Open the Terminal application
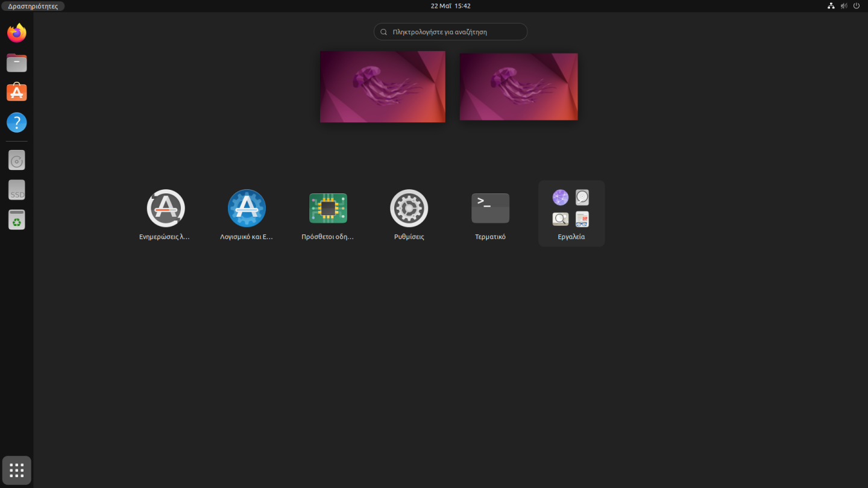This screenshot has height=488, width=868. [x=490, y=208]
